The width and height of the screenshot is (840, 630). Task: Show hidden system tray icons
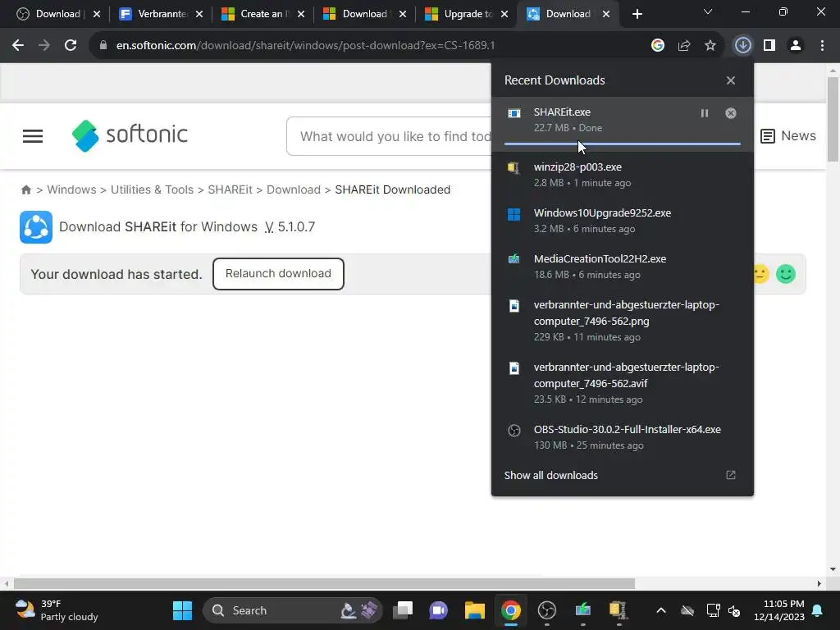[661, 610]
